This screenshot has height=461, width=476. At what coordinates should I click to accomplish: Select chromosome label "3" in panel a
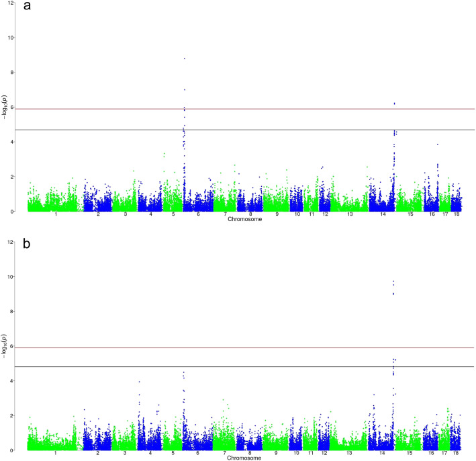(126, 214)
